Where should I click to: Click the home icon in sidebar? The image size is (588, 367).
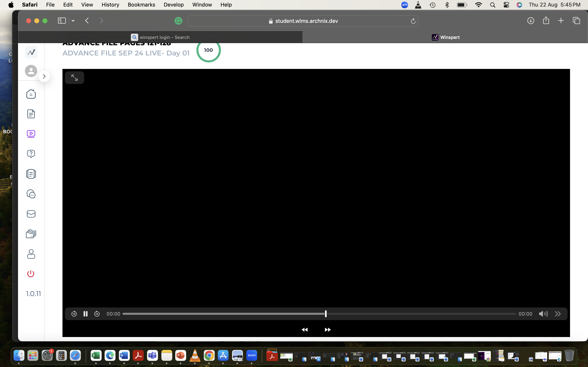(31, 94)
